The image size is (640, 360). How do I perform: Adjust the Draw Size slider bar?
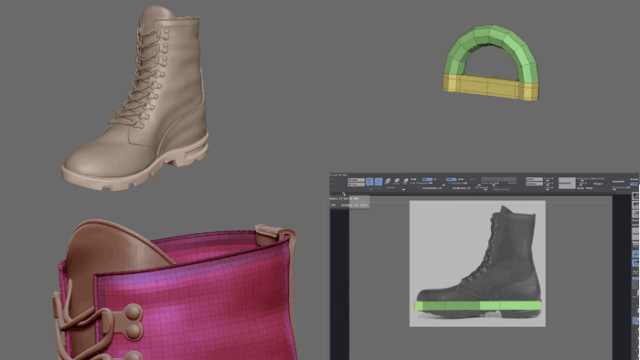(x=499, y=179)
